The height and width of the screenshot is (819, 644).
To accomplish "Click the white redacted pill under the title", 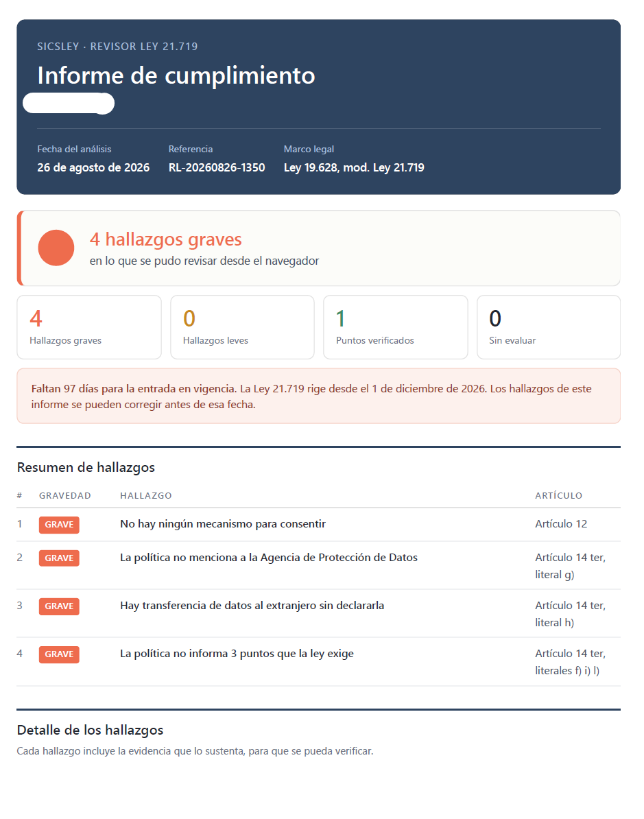I will (69, 104).
